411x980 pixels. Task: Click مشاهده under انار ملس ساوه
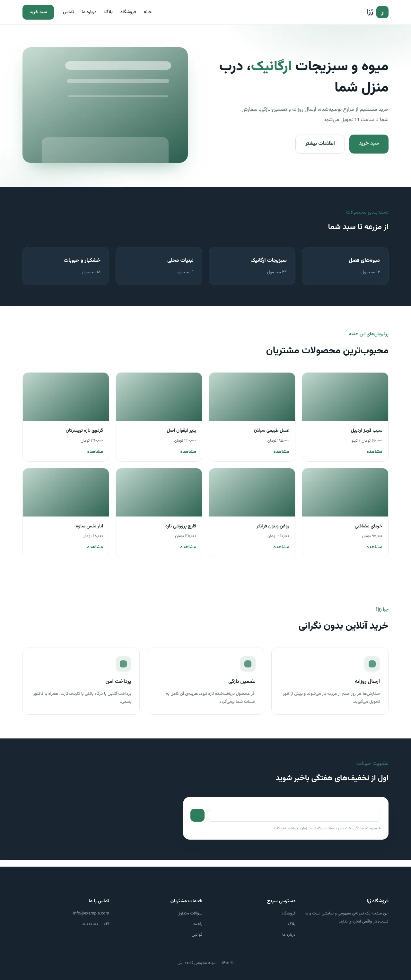(95, 547)
